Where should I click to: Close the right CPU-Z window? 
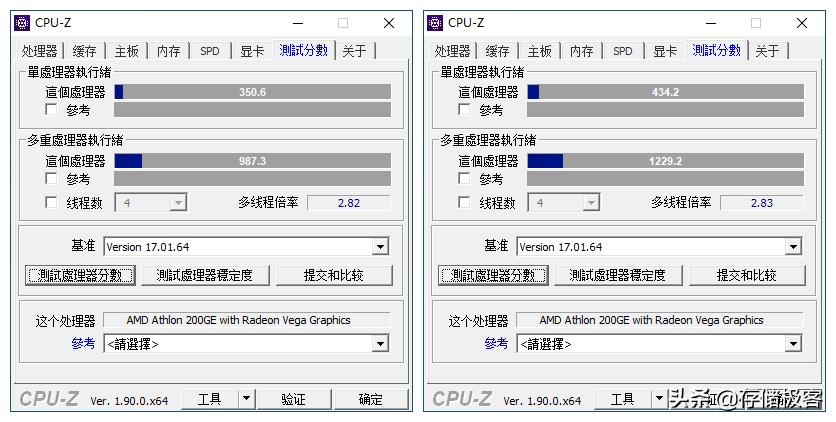click(x=802, y=23)
